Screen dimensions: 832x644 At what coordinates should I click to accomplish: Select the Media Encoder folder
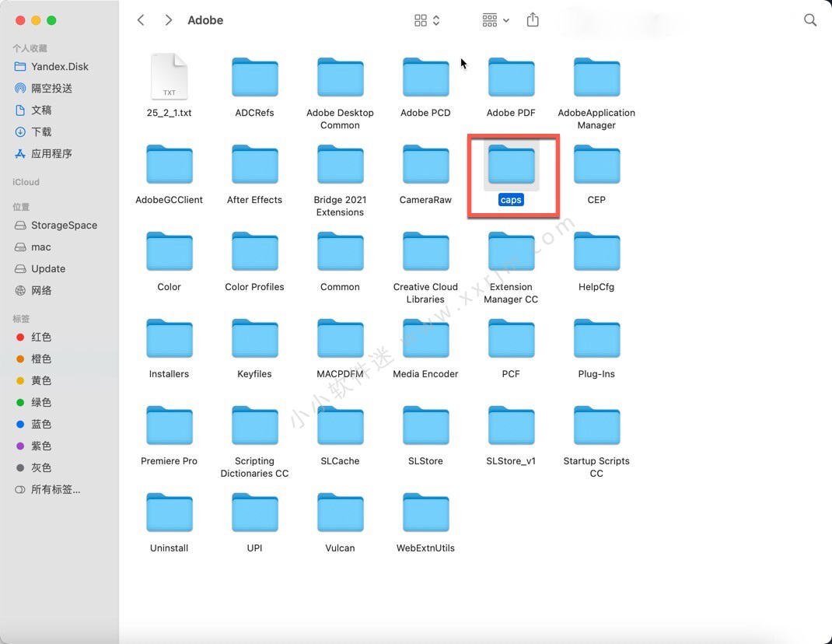(x=425, y=338)
